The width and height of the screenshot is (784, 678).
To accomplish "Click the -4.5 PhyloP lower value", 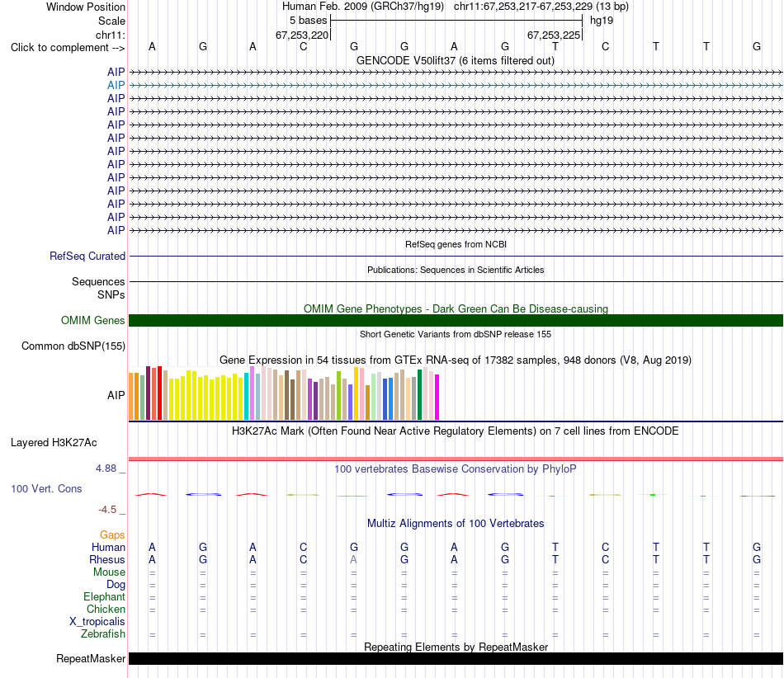I will (x=107, y=510).
